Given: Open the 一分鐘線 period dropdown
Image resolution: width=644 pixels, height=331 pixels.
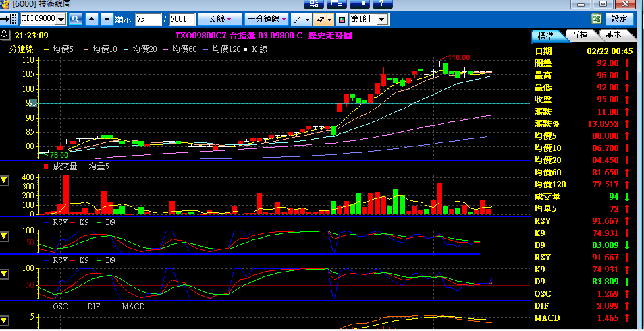Looking at the screenshot, I should coord(267,19).
